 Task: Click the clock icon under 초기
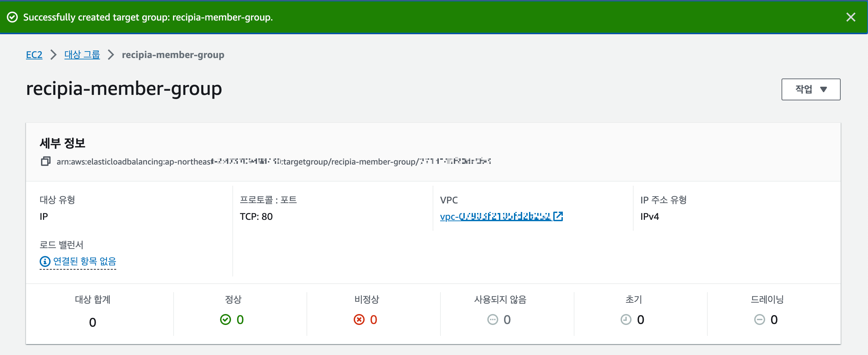point(626,320)
